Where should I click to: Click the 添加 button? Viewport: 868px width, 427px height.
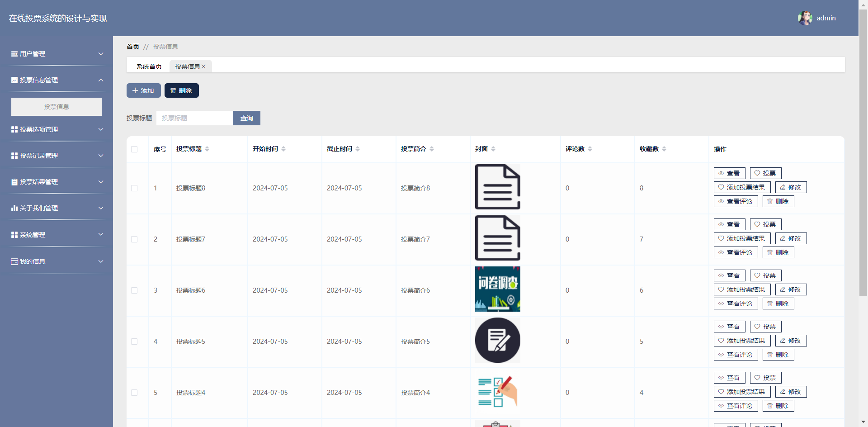(144, 90)
